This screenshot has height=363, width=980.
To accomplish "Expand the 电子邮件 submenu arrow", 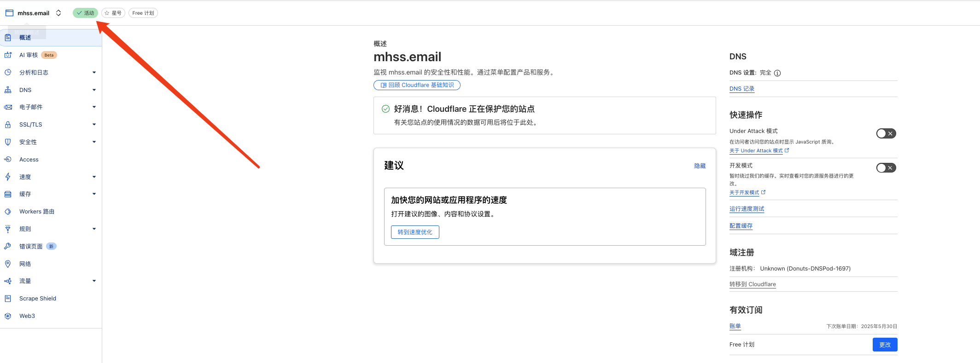I will click(94, 107).
